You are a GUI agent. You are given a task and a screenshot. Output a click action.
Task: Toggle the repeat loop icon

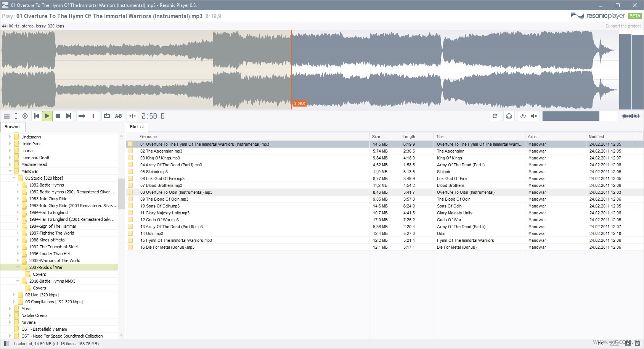coord(107,116)
